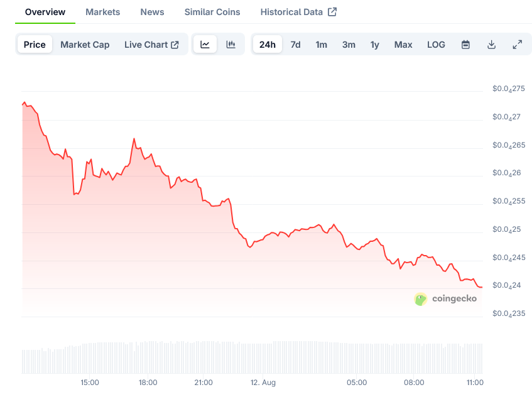This screenshot has width=532, height=397.
Task: Click the CoinGecko logo watermark
Action: coord(446,299)
